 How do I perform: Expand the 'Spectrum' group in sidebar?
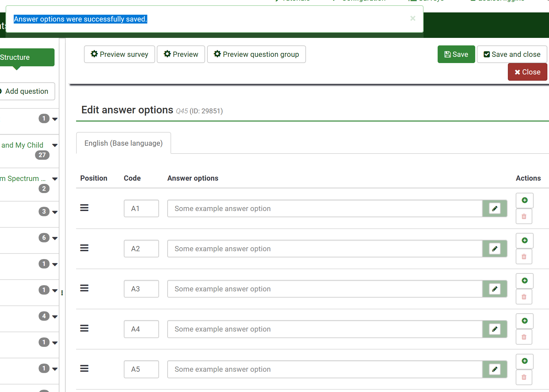pos(55,179)
